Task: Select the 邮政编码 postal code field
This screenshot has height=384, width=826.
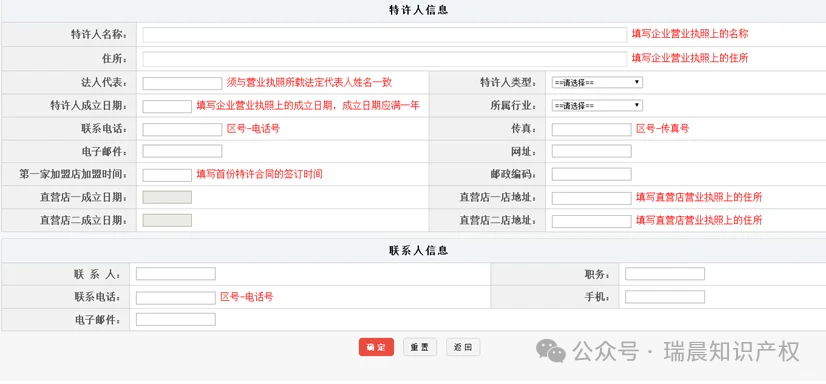Action: (592, 174)
